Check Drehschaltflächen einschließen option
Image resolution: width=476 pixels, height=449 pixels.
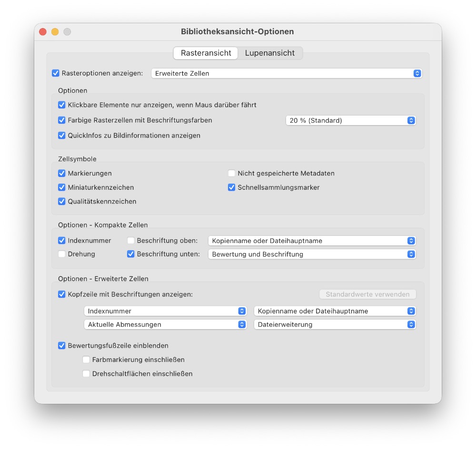coord(86,374)
